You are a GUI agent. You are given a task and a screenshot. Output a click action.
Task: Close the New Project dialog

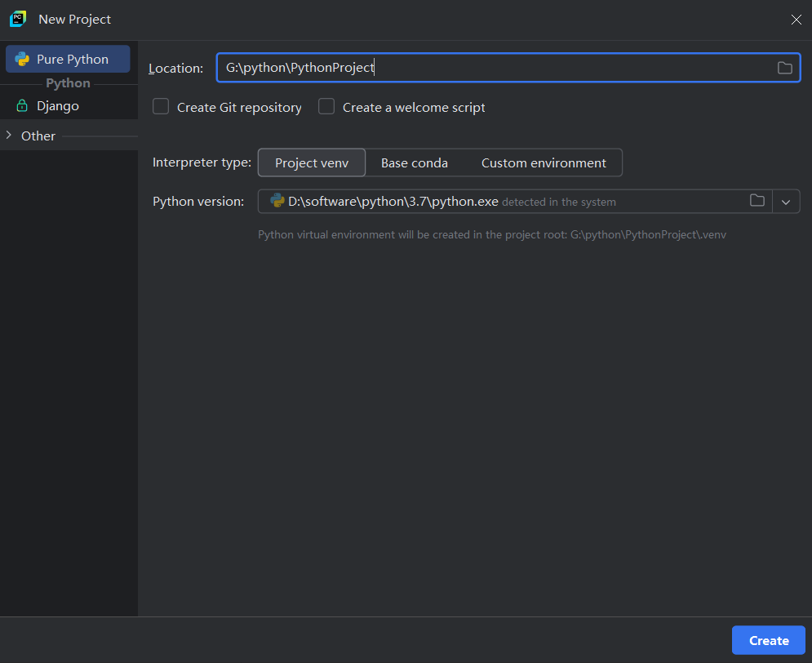click(x=796, y=20)
